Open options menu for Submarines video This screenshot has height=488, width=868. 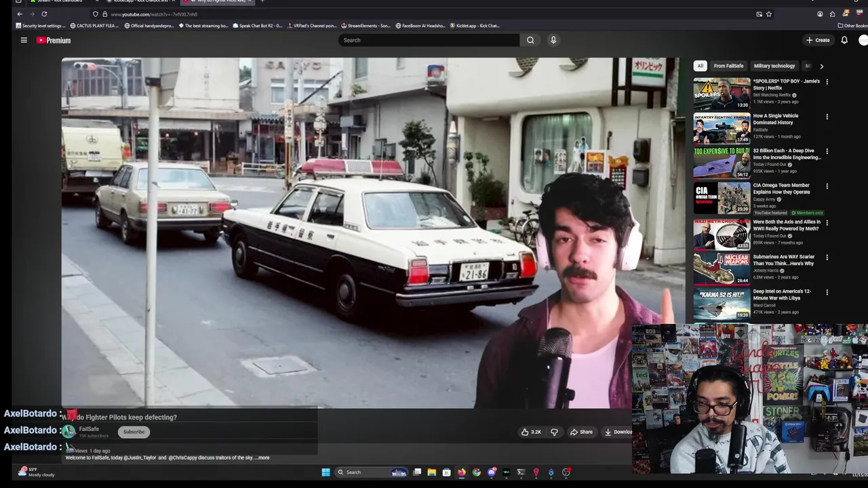pyautogui.click(x=827, y=258)
